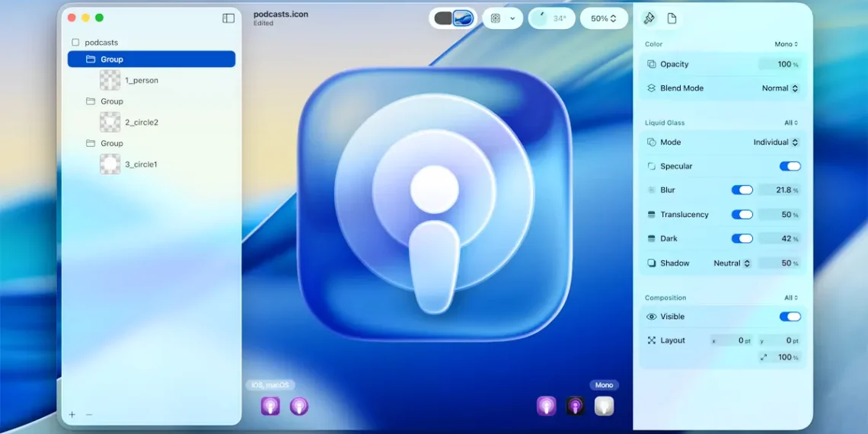Click the Mono appearance label

tap(604, 385)
